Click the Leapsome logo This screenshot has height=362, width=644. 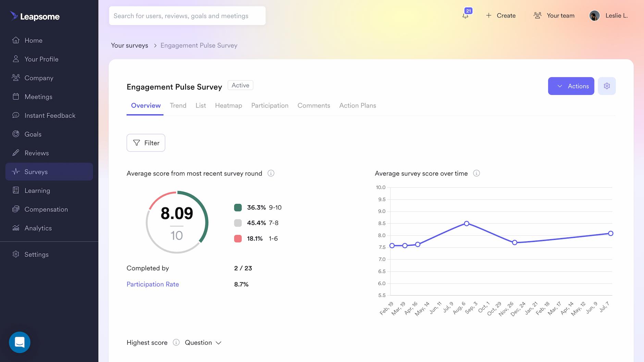coord(35,16)
